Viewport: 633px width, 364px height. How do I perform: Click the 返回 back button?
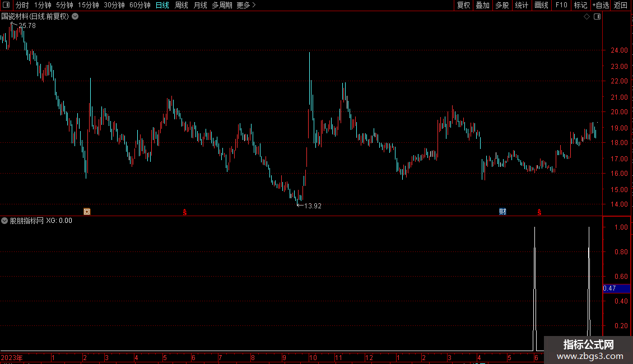click(x=621, y=5)
